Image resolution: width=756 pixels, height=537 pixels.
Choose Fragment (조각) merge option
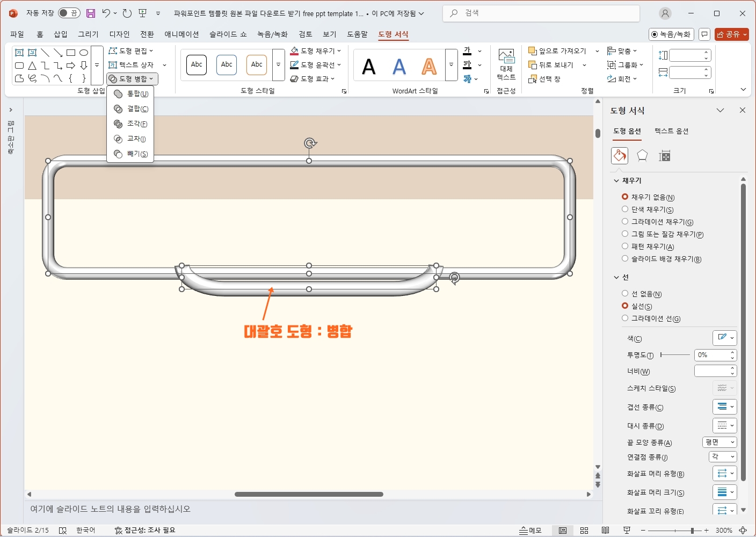pyautogui.click(x=131, y=124)
